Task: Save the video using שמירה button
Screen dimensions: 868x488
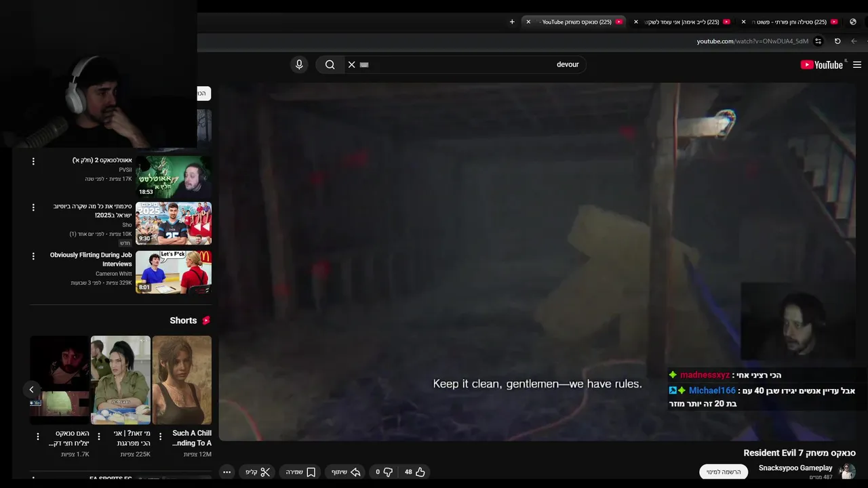Action: (x=300, y=472)
